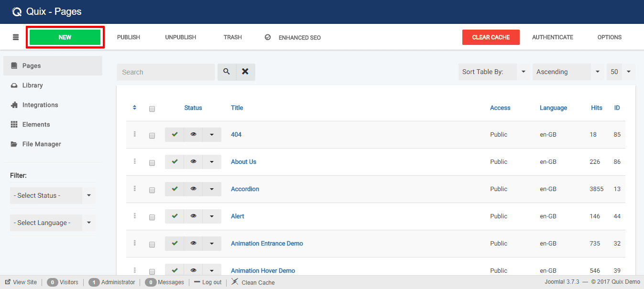Click the hamburger menu icon beside NEW
The width and height of the screenshot is (644, 289).
click(16, 37)
